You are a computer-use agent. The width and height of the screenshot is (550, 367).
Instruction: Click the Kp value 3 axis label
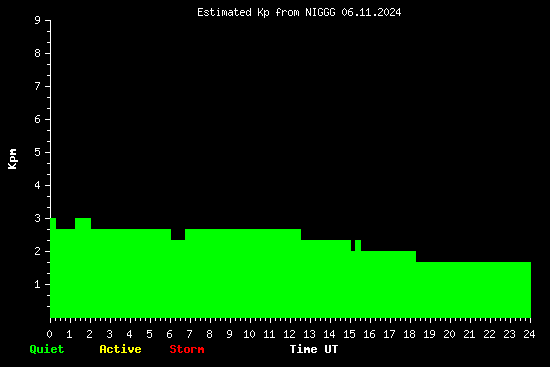(38, 218)
